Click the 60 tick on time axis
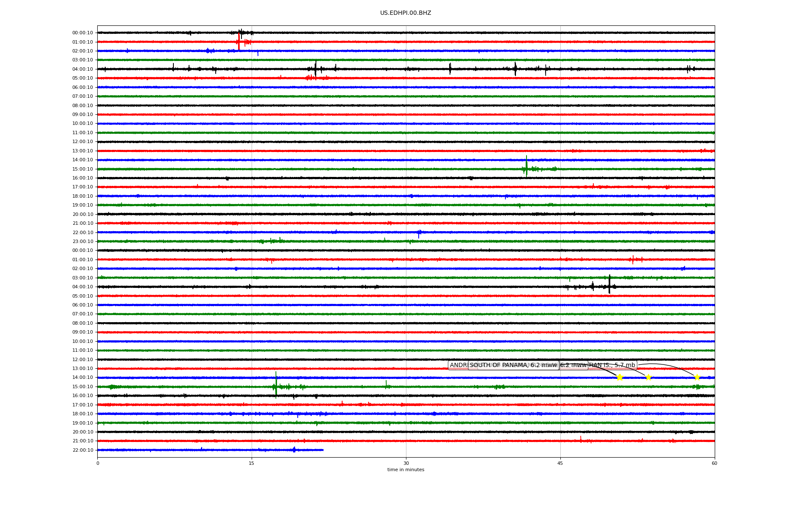This screenshot has height=508, width=812. tap(714, 463)
